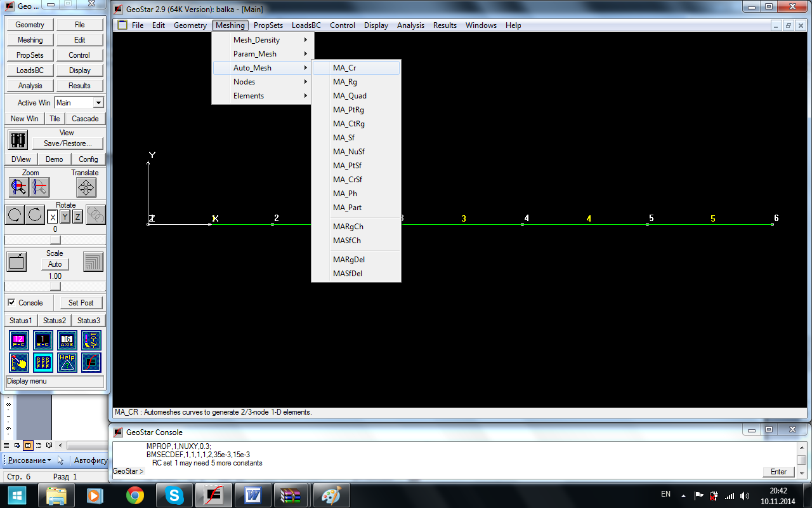Select MA_Sf menu entry
Viewport: 812px width, 508px height.
(356, 138)
